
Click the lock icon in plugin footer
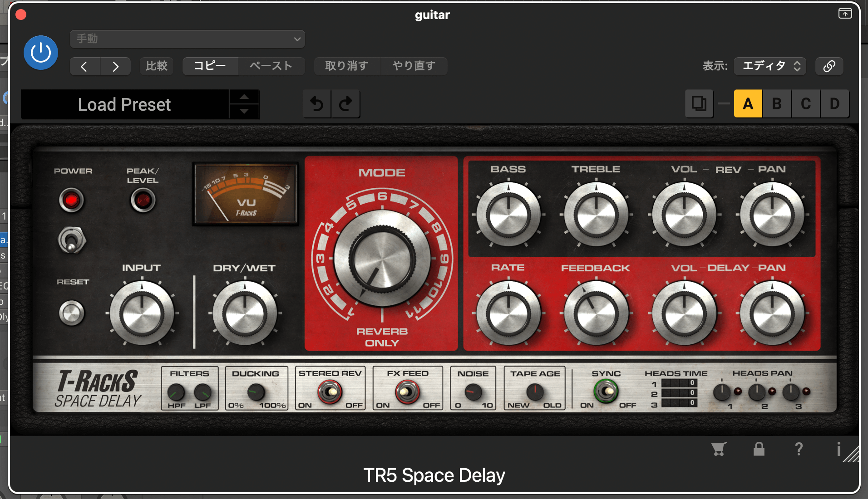click(x=759, y=449)
